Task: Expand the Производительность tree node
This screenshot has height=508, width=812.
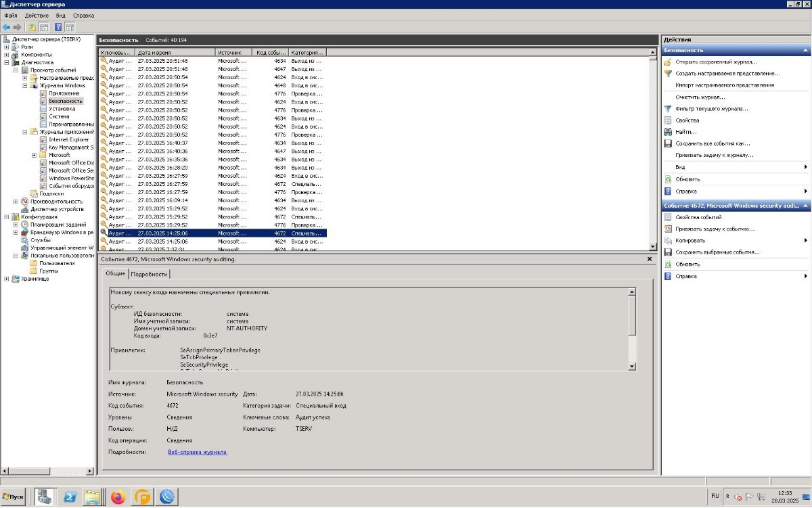Action: 16,201
